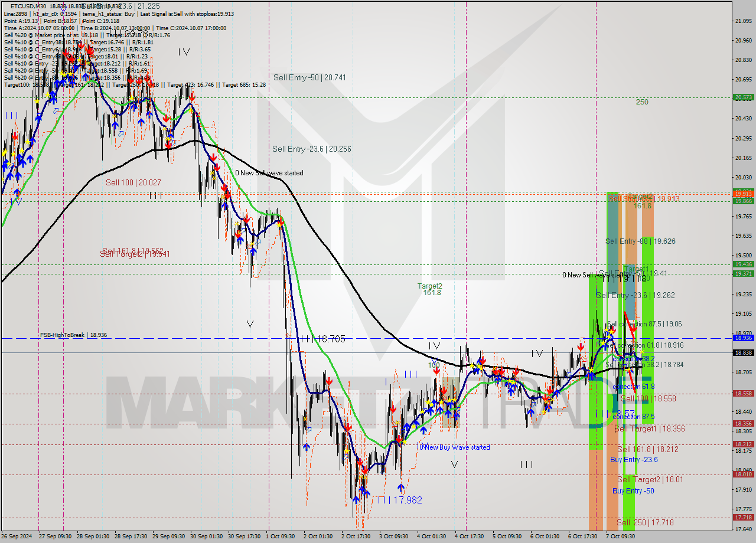Select the 'Sell Entry -50 | 20.741' label
756x543 pixels.
pos(309,77)
